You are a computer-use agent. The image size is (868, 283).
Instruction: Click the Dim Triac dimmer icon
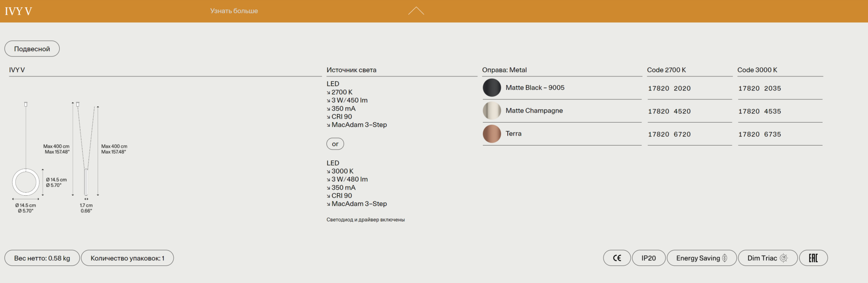pyautogui.click(x=783, y=258)
